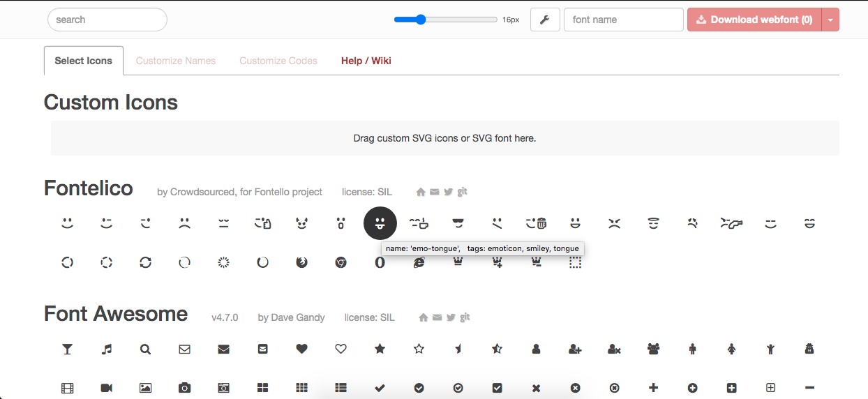
Task: Select the solid star icon
Action: 380,349
